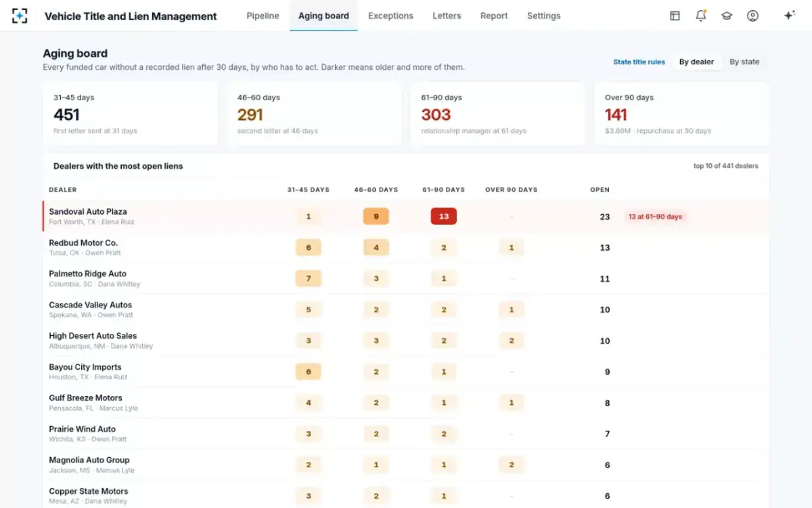812x508 pixels.
Task: Open the layout panel icon
Action: click(675, 16)
